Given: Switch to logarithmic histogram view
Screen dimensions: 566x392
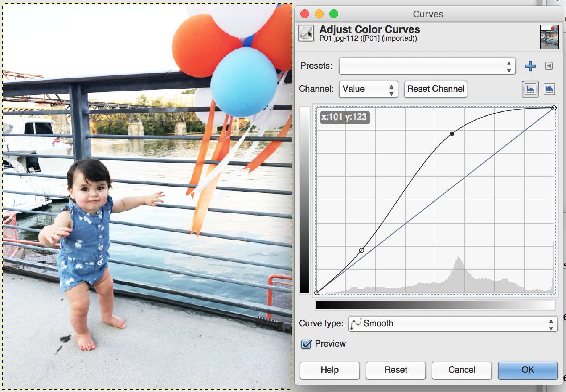Looking at the screenshot, I should (549, 89).
